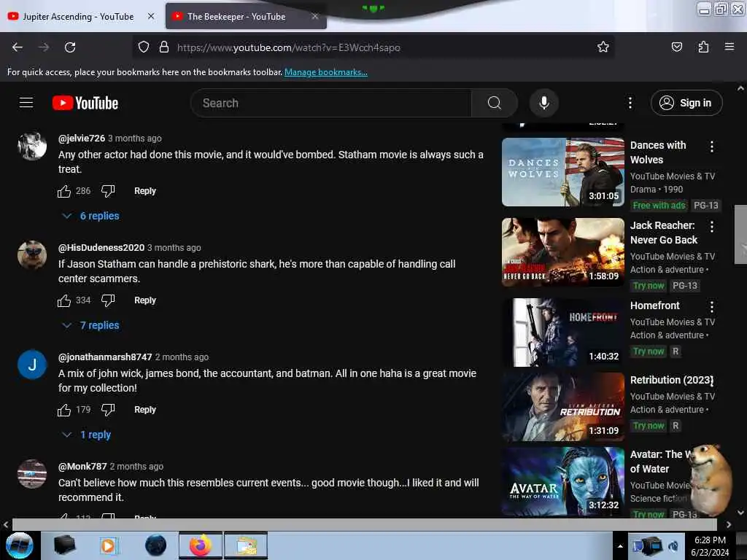Click the horizontal page scrollbar

pos(365,524)
